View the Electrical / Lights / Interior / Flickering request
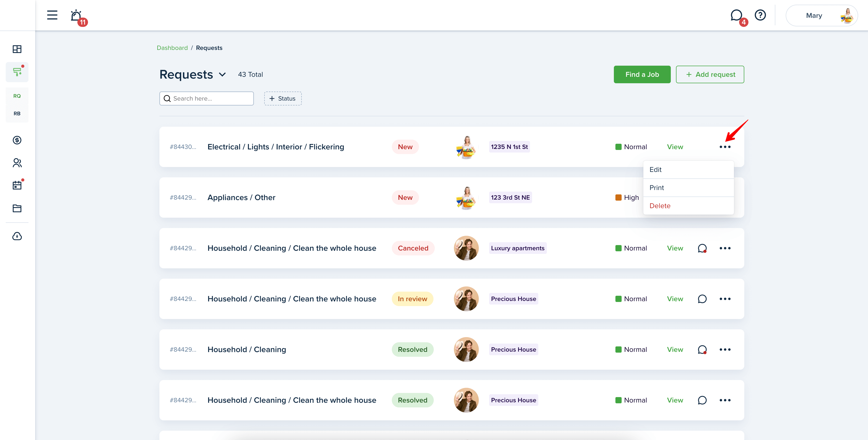This screenshot has width=868, height=440. [675, 147]
